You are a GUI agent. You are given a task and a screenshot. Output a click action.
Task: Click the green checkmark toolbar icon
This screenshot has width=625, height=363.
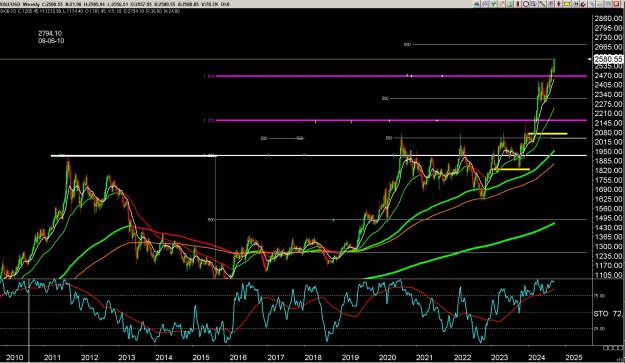tap(493, 4)
